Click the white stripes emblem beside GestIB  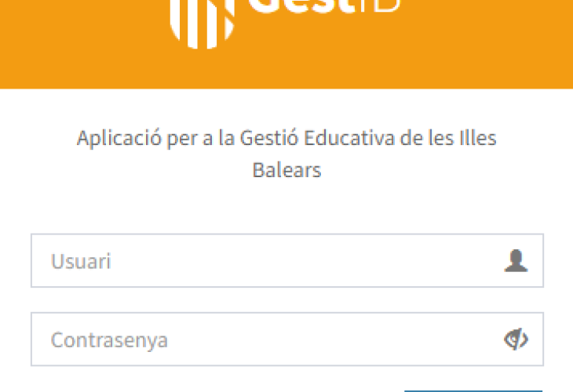pos(203,20)
